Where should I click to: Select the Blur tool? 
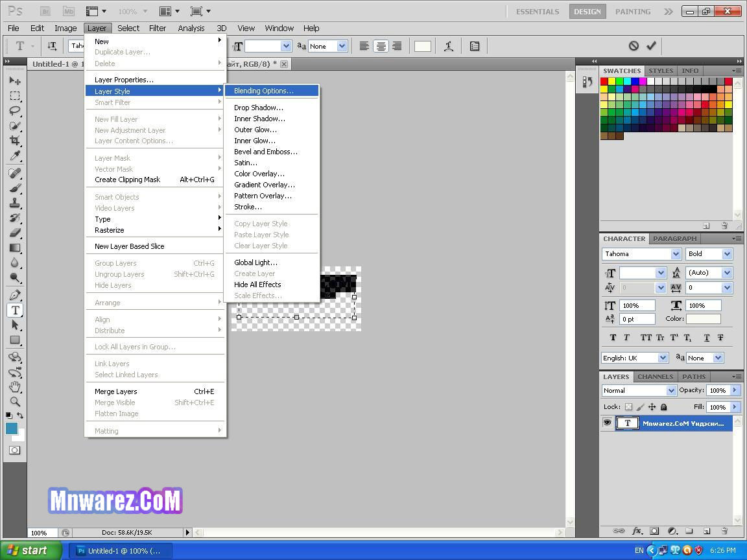pyautogui.click(x=15, y=262)
